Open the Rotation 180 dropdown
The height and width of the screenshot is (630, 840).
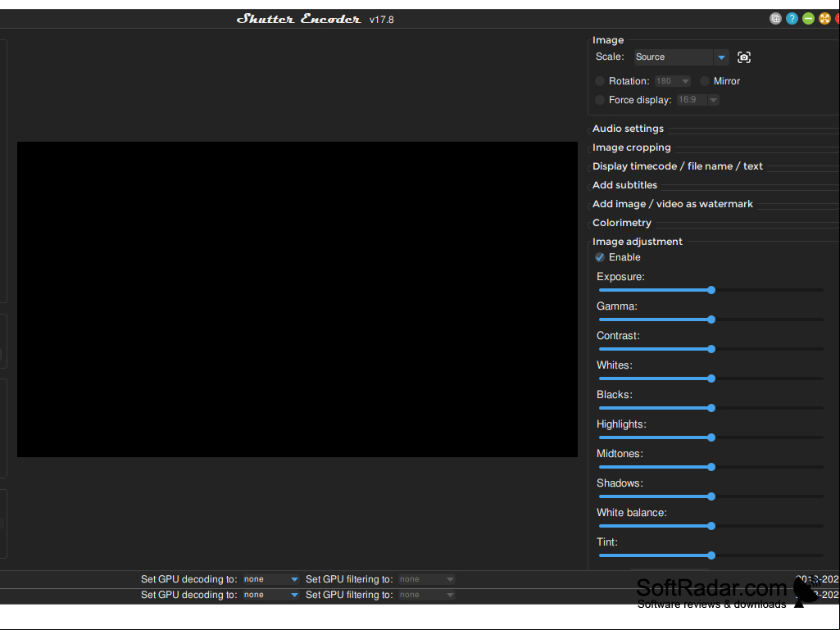click(x=672, y=81)
